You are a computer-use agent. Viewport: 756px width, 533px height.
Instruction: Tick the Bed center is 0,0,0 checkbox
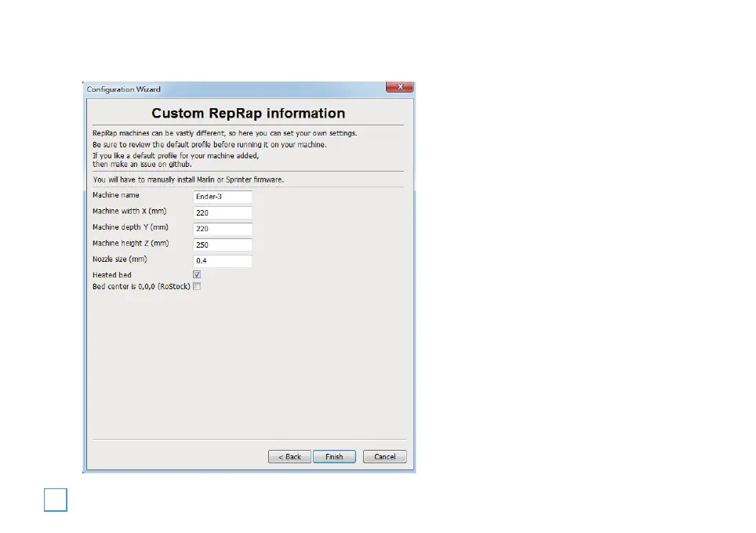[197, 287]
